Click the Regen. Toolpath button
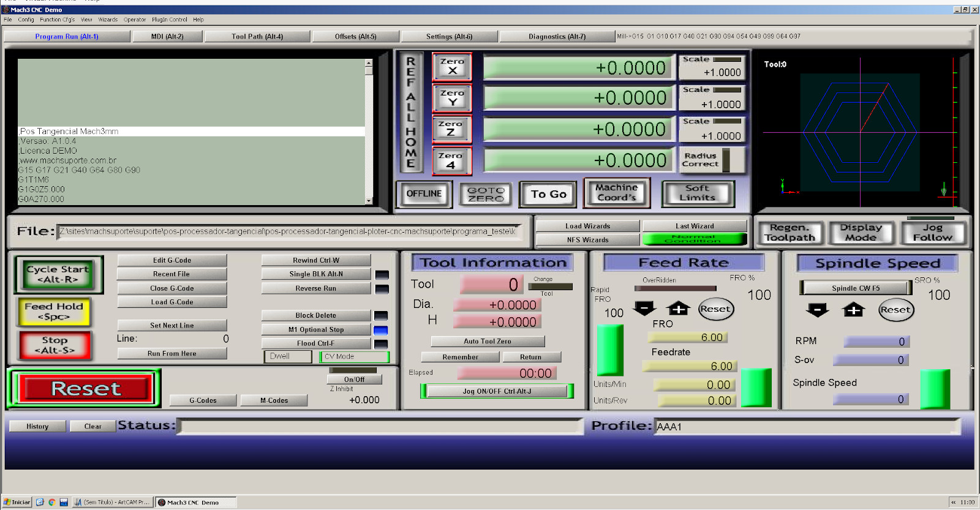 click(790, 233)
